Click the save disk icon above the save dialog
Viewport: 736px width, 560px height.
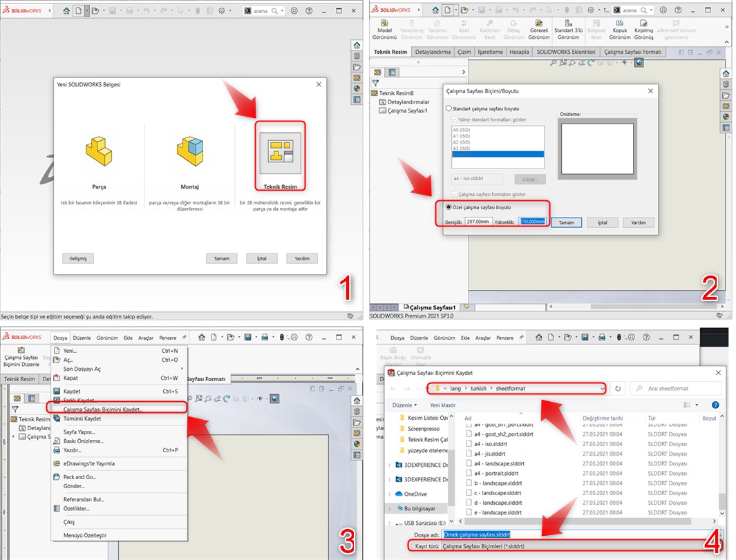pyautogui.click(x=585, y=337)
